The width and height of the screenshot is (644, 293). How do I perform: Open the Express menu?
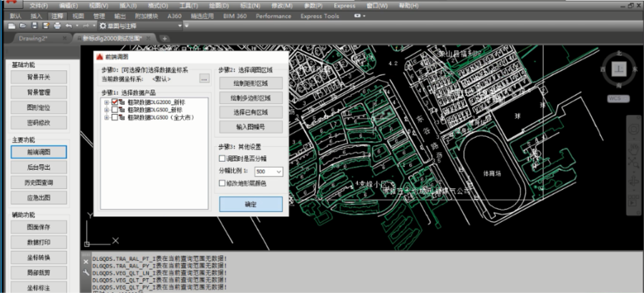click(345, 6)
